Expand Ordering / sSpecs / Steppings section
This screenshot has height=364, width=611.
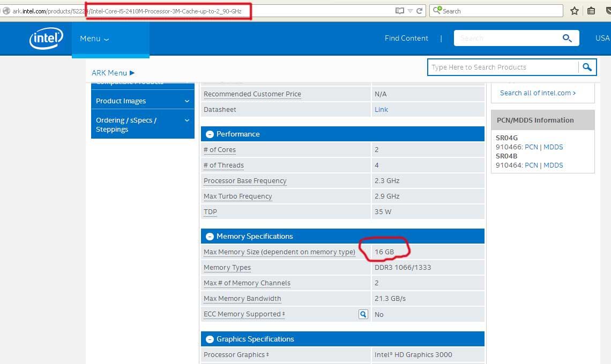(143, 125)
